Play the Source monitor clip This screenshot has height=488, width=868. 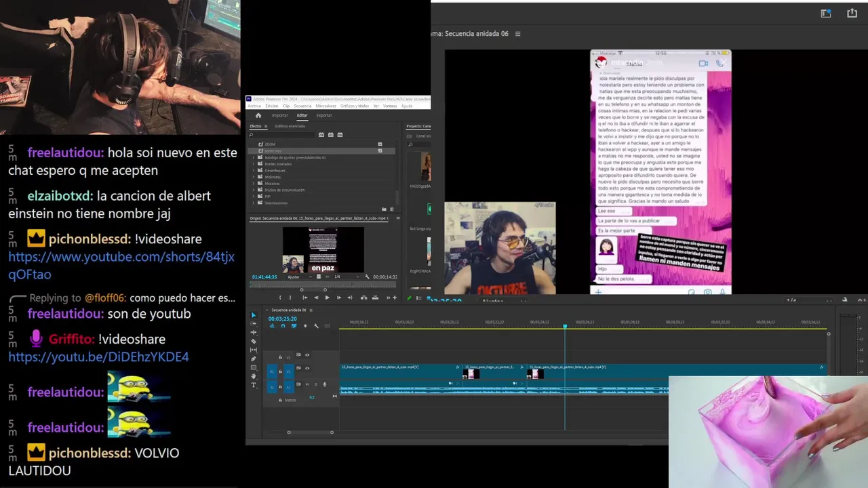coord(328,298)
